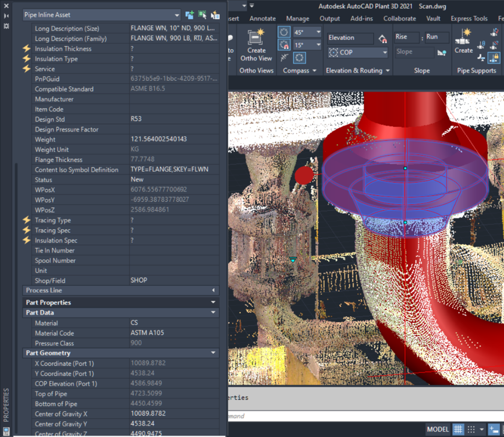Viewport: 504px width, 437px height.
Task: Click the palette properties gear icon
Action: point(6,26)
